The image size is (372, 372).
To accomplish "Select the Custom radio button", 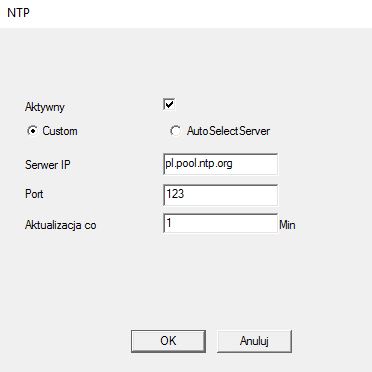I will pyautogui.click(x=32, y=131).
